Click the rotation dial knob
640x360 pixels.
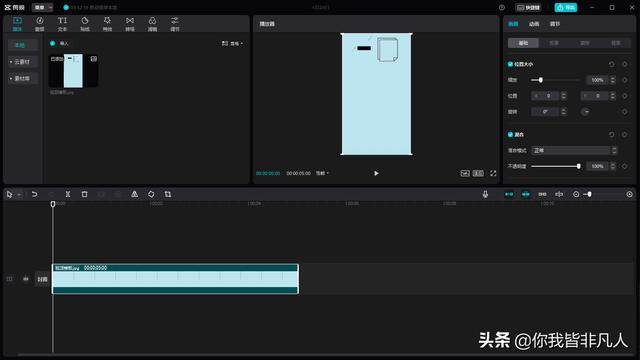click(x=585, y=112)
